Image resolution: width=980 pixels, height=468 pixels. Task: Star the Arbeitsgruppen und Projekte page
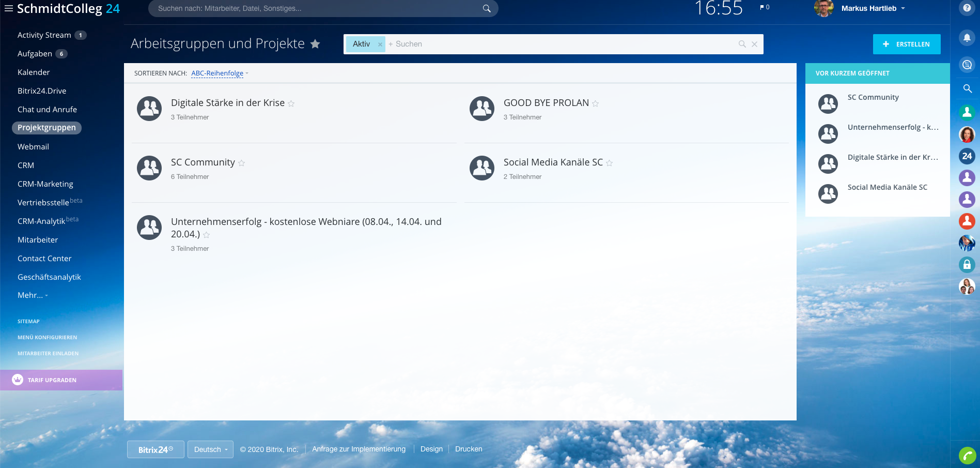(315, 44)
